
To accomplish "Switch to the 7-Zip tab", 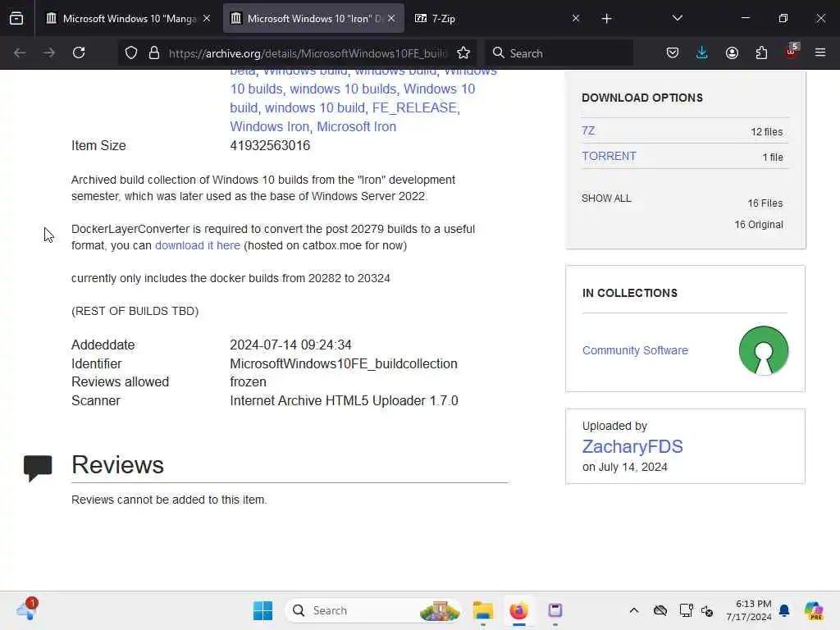I will pyautogui.click(x=496, y=19).
